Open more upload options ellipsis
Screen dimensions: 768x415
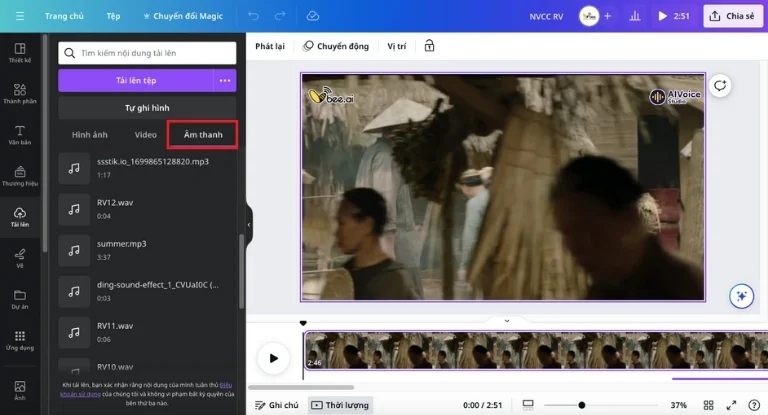(225, 80)
